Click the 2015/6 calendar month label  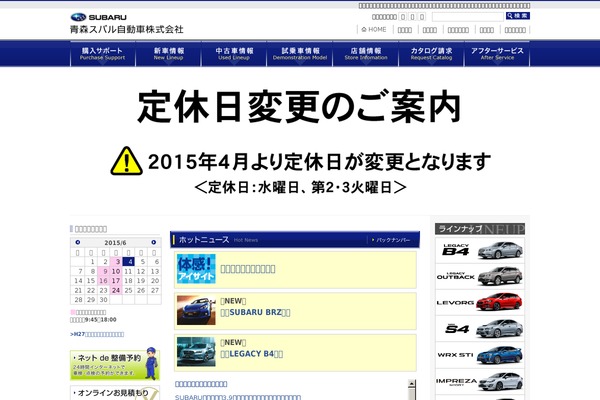coord(115,243)
